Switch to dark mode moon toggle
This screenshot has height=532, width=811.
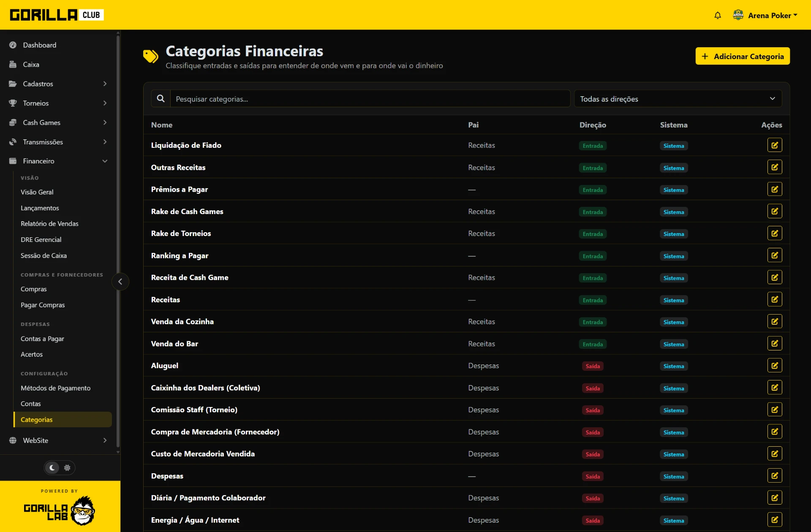[x=52, y=467]
